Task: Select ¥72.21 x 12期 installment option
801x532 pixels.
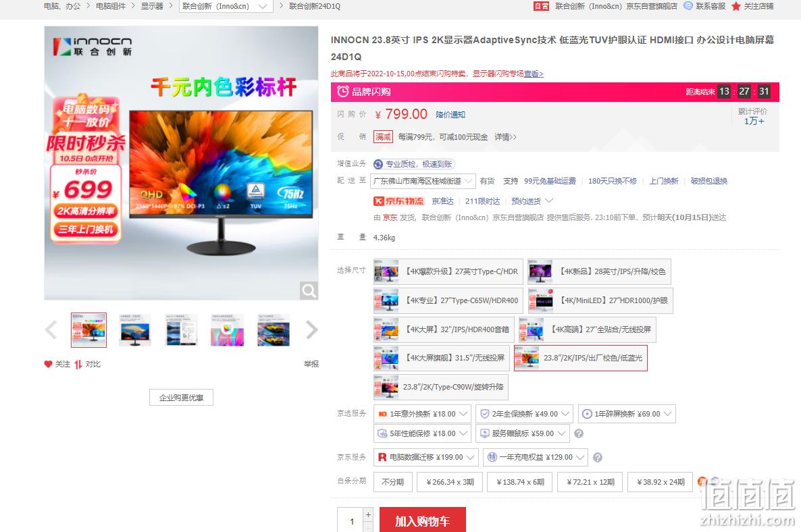Action: point(590,482)
